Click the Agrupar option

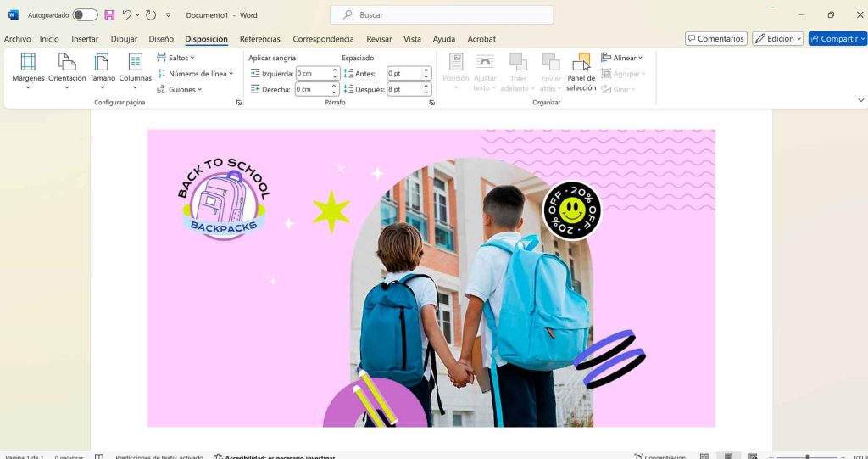623,73
